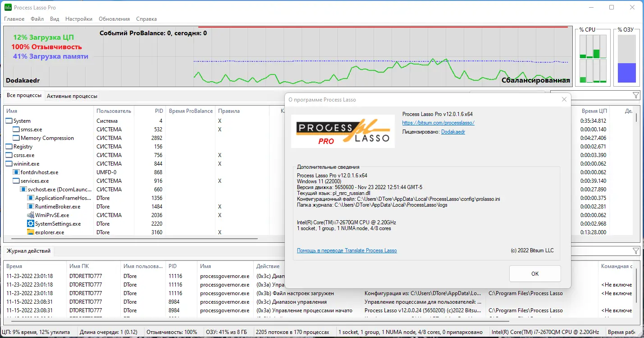Image resolution: width=644 pixels, height=338 pixels.
Task: Open the Настройки menu
Action: pyautogui.click(x=79, y=19)
